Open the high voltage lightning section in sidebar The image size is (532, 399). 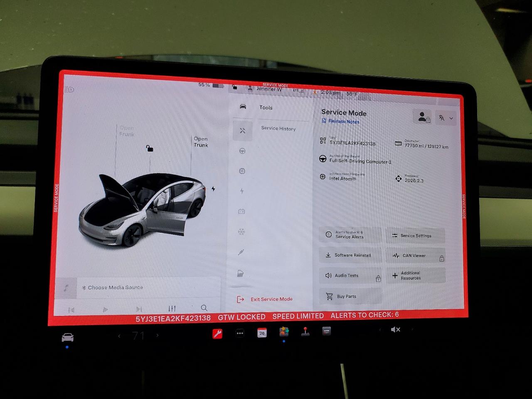click(x=242, y=191)
